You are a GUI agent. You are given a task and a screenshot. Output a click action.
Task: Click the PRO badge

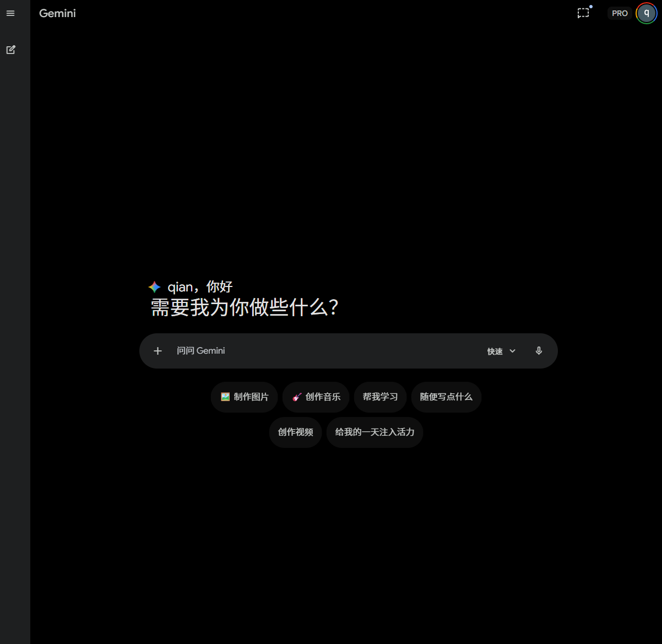620,13
